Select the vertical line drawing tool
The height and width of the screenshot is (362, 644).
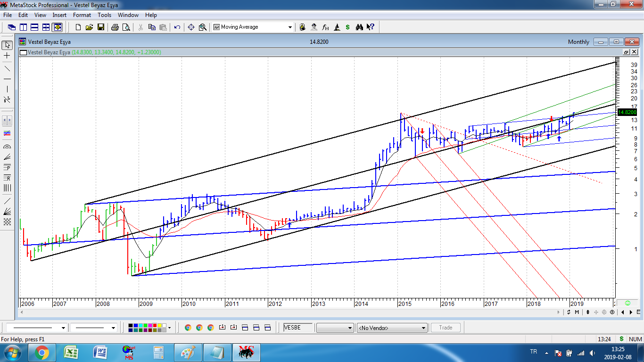[x=7, y=89]
